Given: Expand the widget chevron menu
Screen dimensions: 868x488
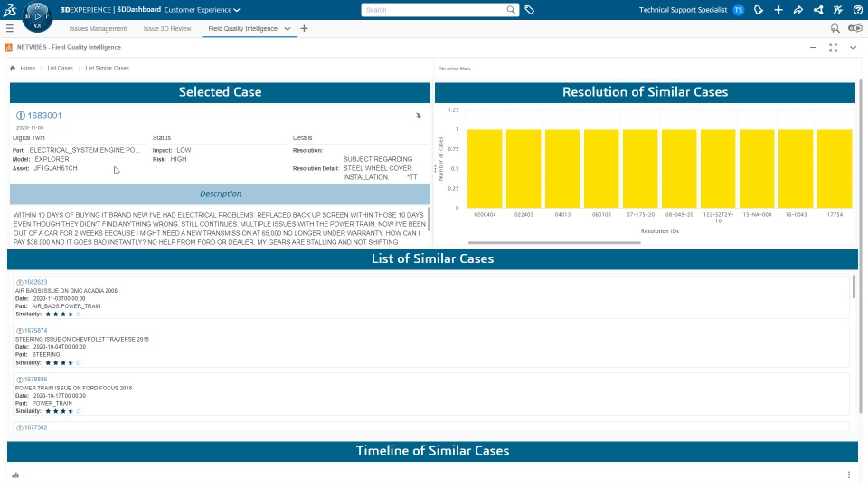Looking at the screenshot, I should 853,48.
